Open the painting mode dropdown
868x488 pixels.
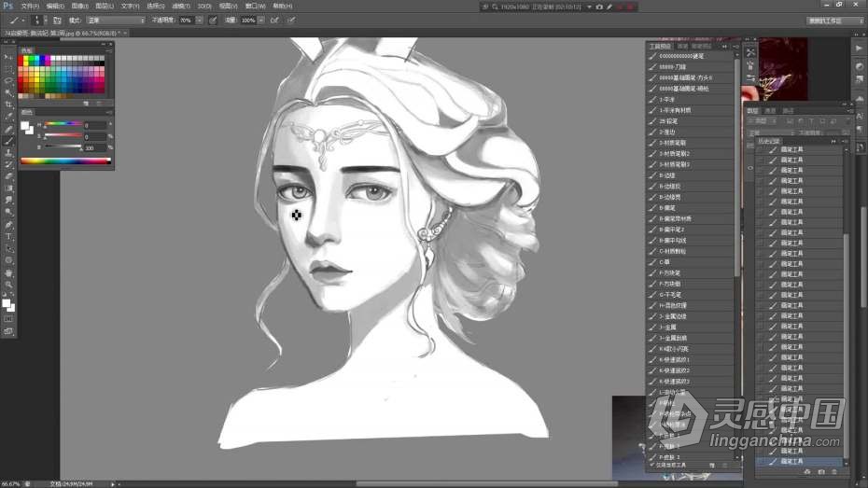click(x=115, y=20)
